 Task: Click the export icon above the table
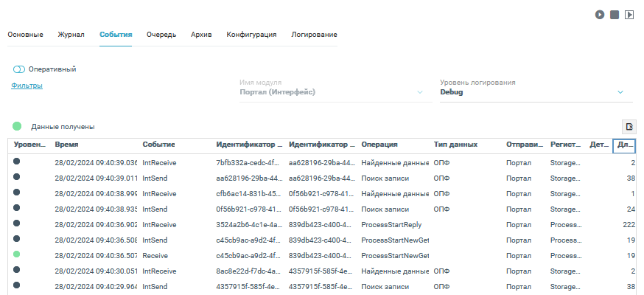[x=629, y=127]
